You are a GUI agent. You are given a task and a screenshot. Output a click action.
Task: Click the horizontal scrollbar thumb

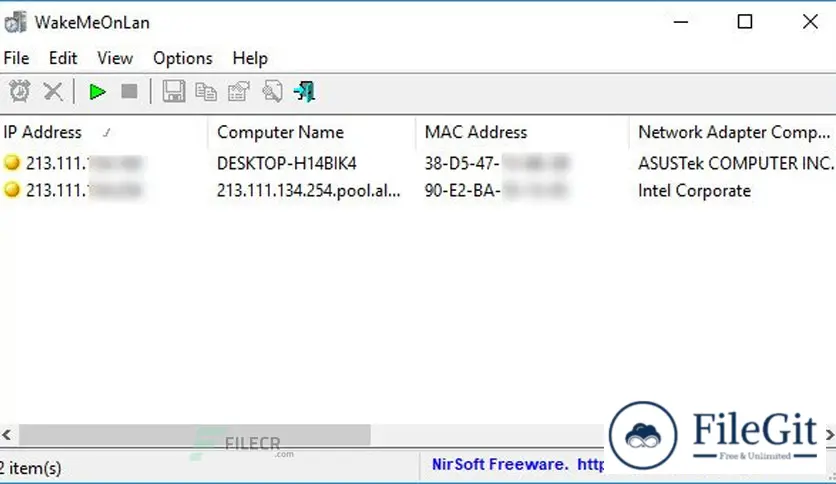195,434
